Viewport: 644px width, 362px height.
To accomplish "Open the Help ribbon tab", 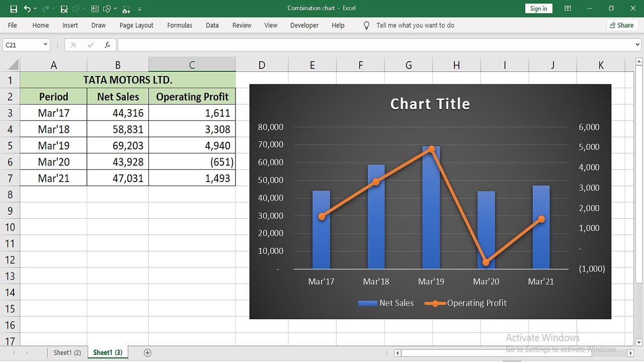I will (x=338, y=25).
